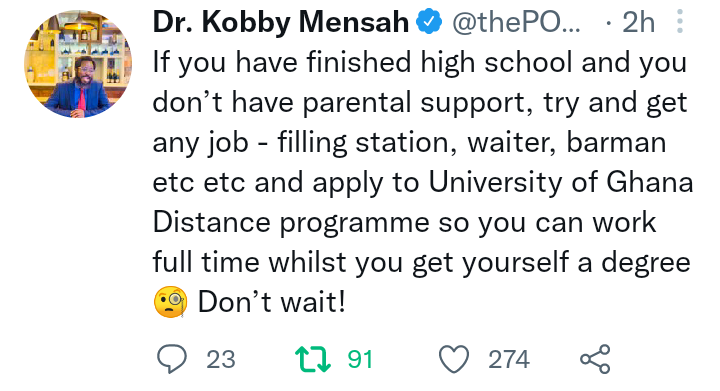Like the tweet with the heart icon
The image size is (720, 391).
coord(454,359)
